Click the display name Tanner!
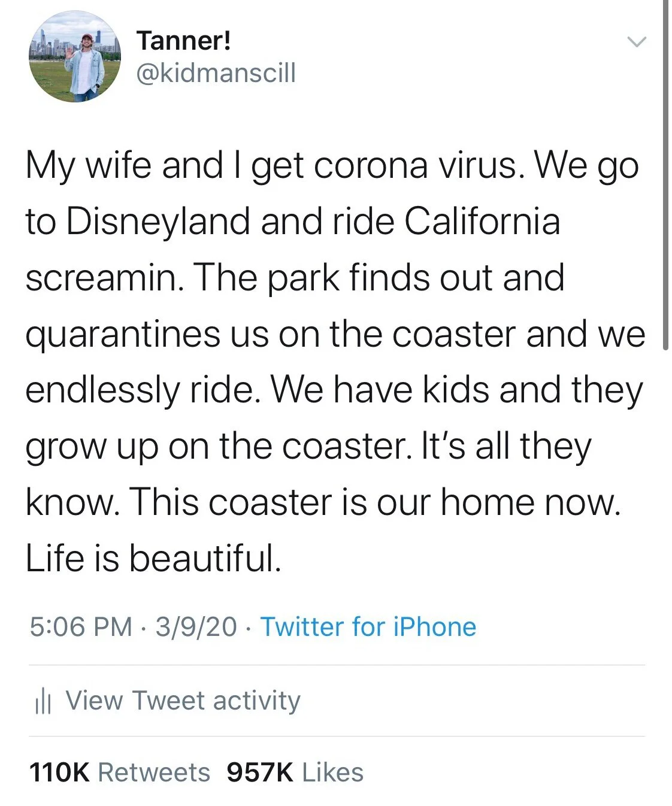The height and width of the screenshot is (806, 672). pyautogui.click(x=183, y=41)
